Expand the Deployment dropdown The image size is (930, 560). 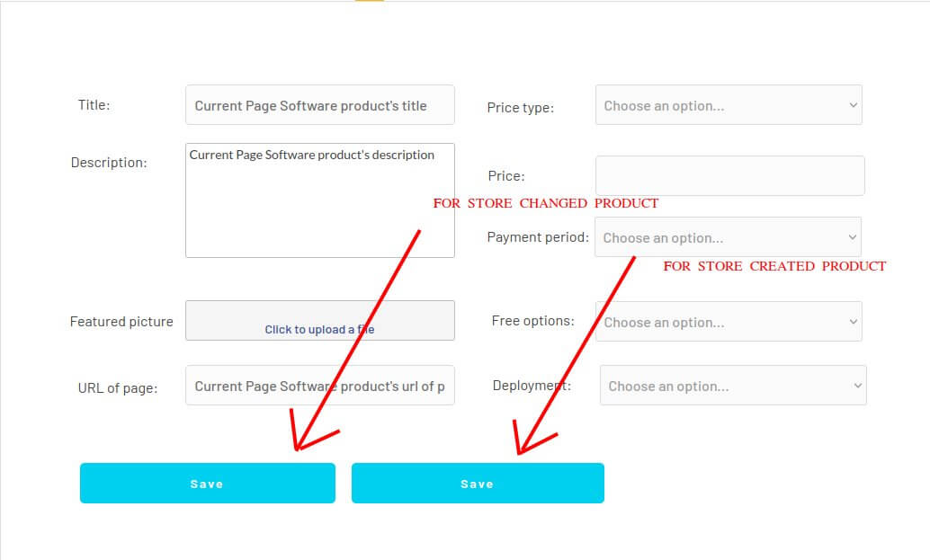[x=733, y=386]
